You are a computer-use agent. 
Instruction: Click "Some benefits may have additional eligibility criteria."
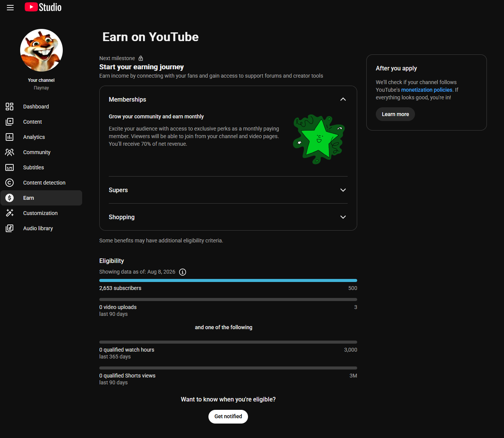click(x=161, y=241)
